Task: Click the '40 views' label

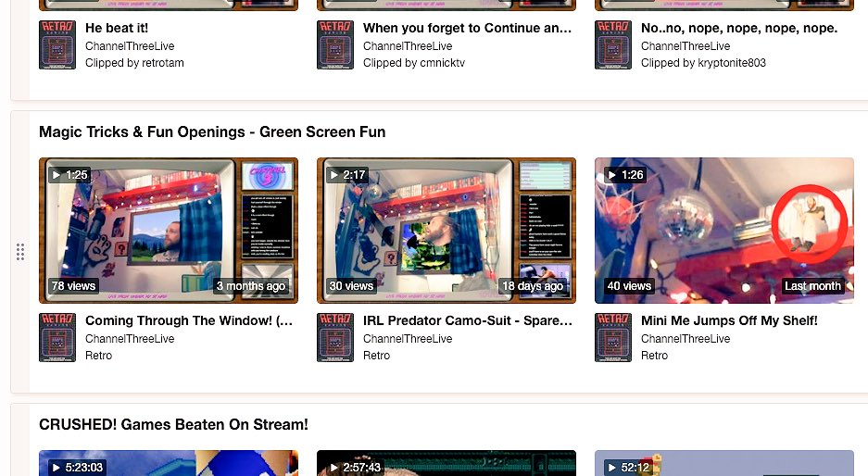Action: [629, 286]
